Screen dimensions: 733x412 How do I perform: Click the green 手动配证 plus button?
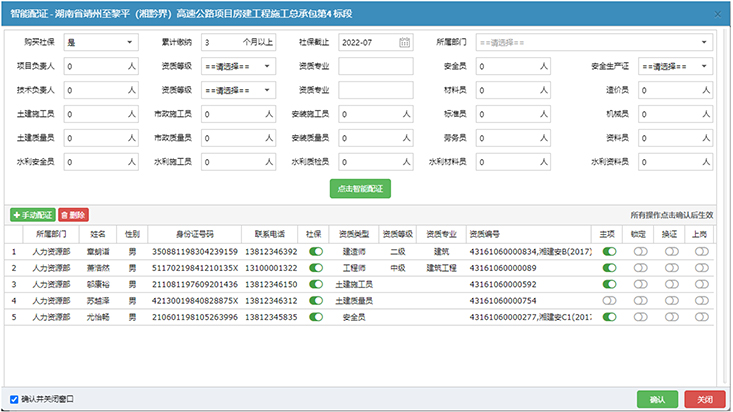coord(33,215)
